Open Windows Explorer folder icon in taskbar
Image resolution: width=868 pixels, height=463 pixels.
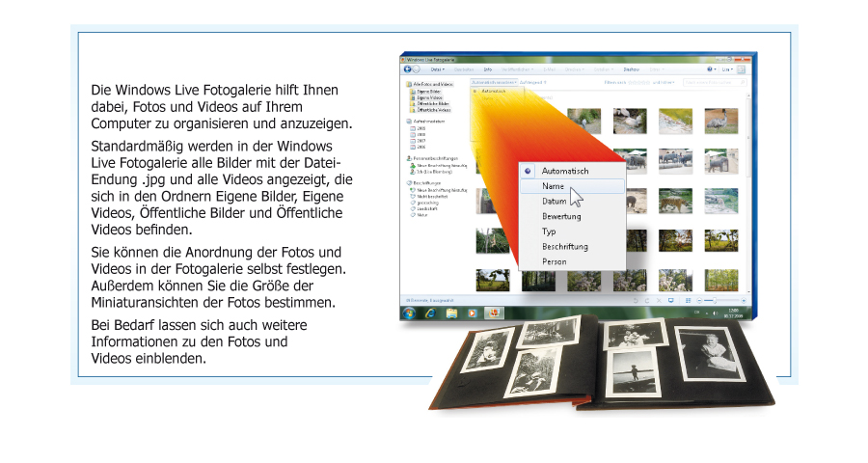[450, 314]
